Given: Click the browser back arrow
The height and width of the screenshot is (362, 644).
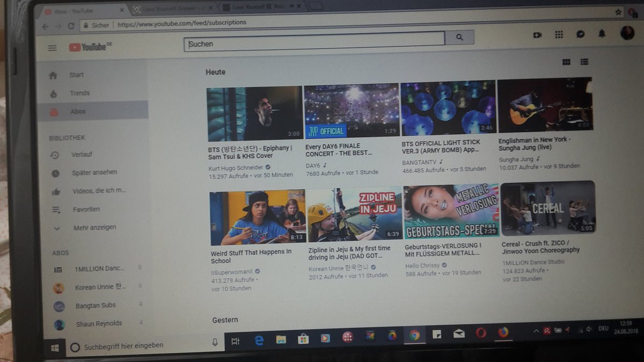Looking at the screenshot, I should (46, 26).
